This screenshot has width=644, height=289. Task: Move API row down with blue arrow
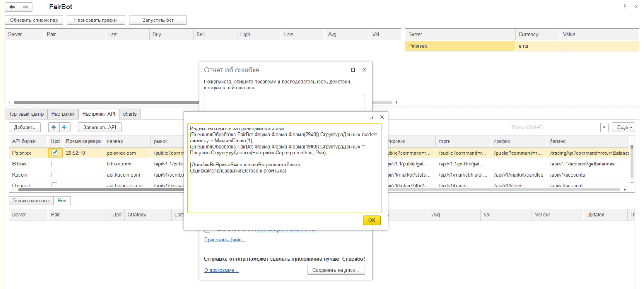coord(64,127)
